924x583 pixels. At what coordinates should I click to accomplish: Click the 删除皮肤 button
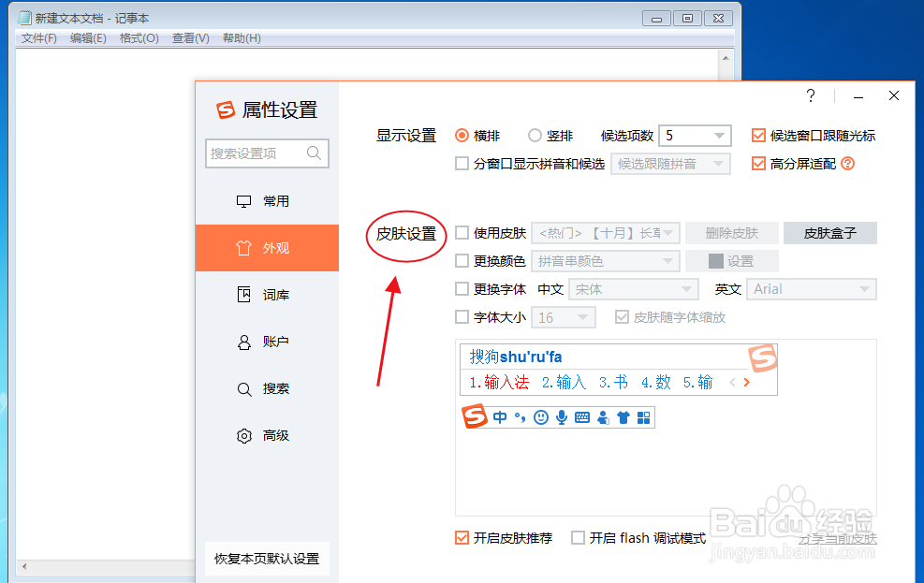732,233
